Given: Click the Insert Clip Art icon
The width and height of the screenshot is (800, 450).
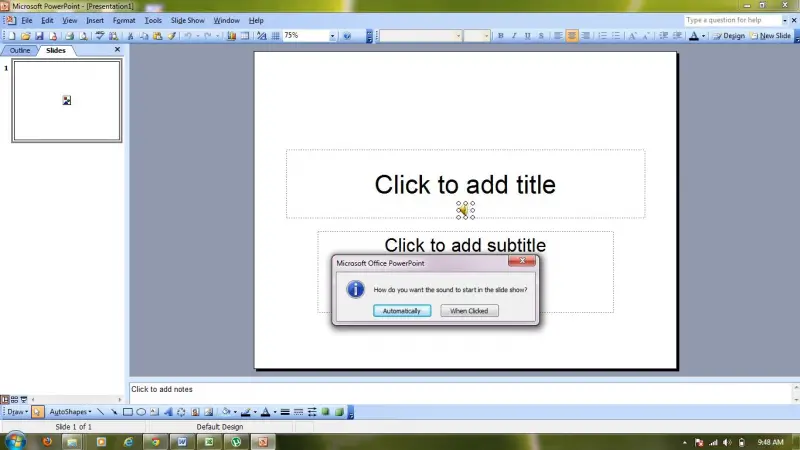Looking at the screenshot, I should [x=195, y=412].
